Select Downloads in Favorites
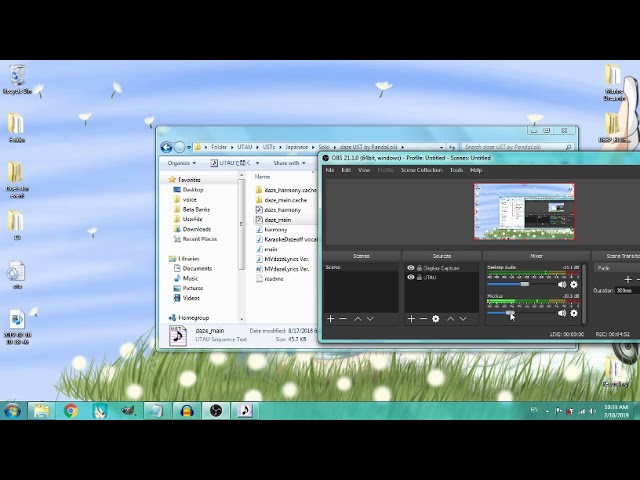Viewport: 640px width, 480px height. coord(197,229)
